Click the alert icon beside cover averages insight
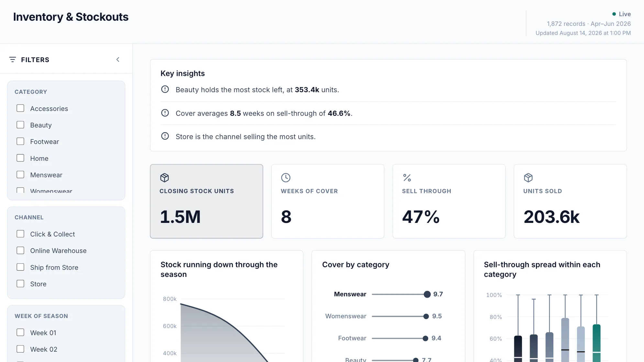The height and width of the screenshot is (362, 644). [x=165, y=113]
